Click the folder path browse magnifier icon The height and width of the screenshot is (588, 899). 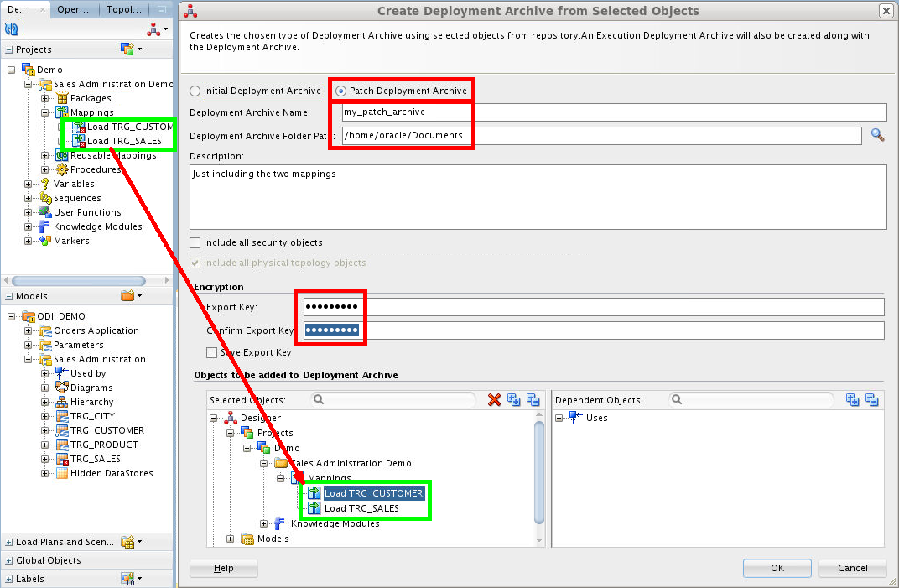[x=877, y=135]
